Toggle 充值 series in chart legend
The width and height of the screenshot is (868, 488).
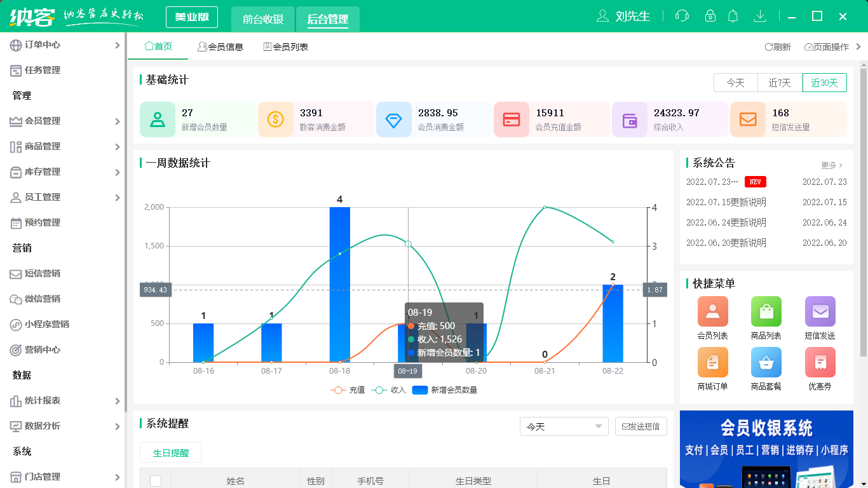(x=348, y=390)
